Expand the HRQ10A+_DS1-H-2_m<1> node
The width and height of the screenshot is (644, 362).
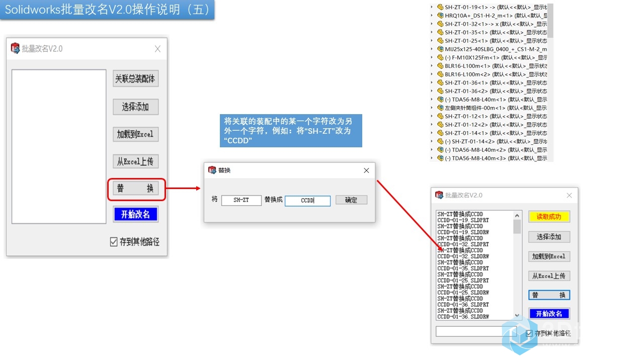432,16
